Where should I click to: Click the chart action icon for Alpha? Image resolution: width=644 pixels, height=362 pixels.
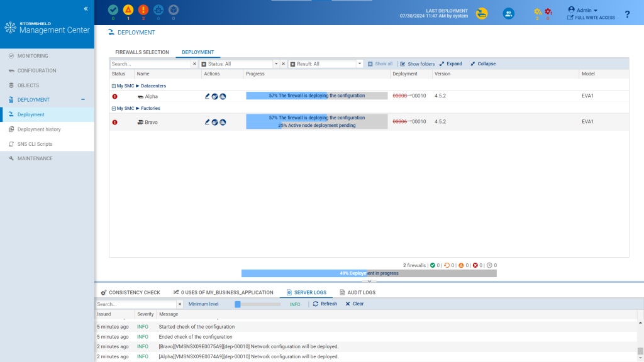[223, 96]
